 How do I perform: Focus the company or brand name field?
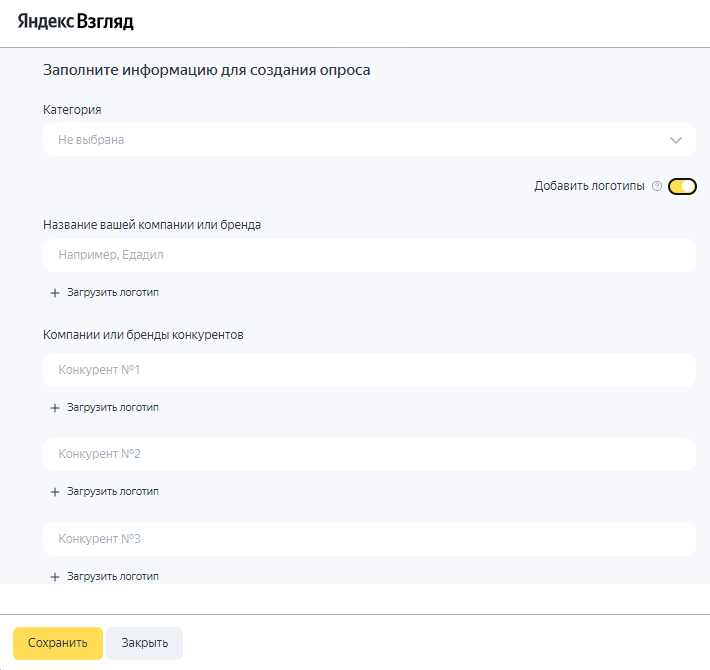pyautogui.click(x=368, y=255)
